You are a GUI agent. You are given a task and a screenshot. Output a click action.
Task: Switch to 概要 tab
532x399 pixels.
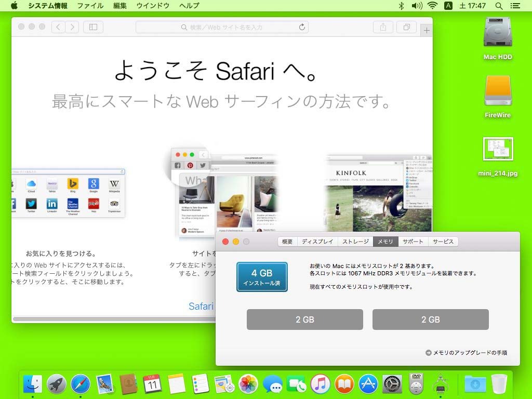click(x=287, y=242)
